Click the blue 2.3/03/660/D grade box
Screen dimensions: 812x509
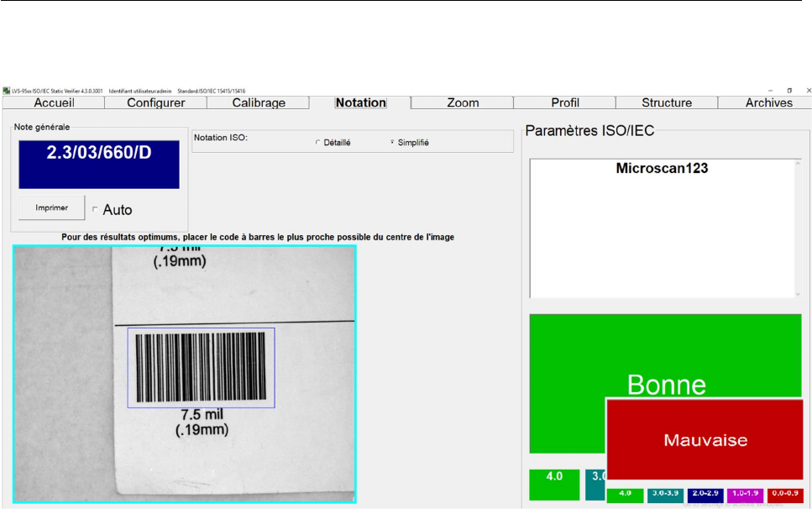[99, 164]
